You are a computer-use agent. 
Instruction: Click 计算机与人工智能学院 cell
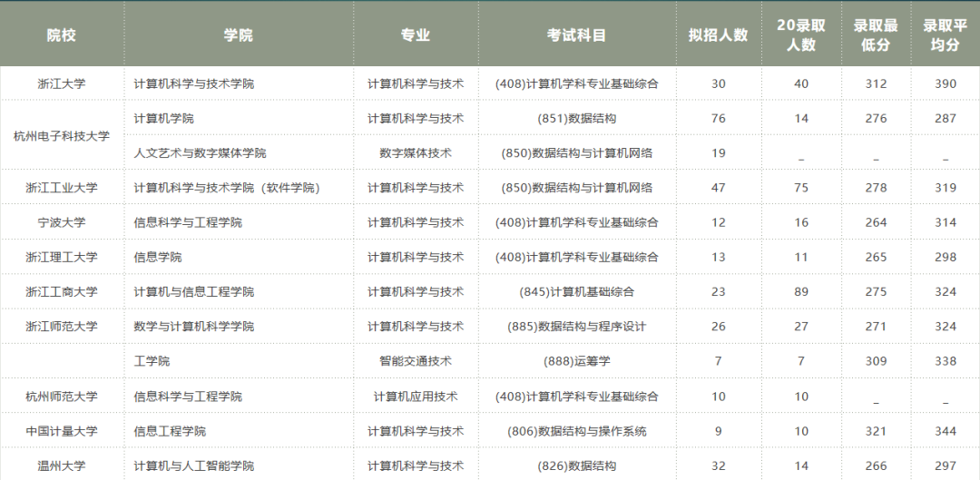[194, 465]
